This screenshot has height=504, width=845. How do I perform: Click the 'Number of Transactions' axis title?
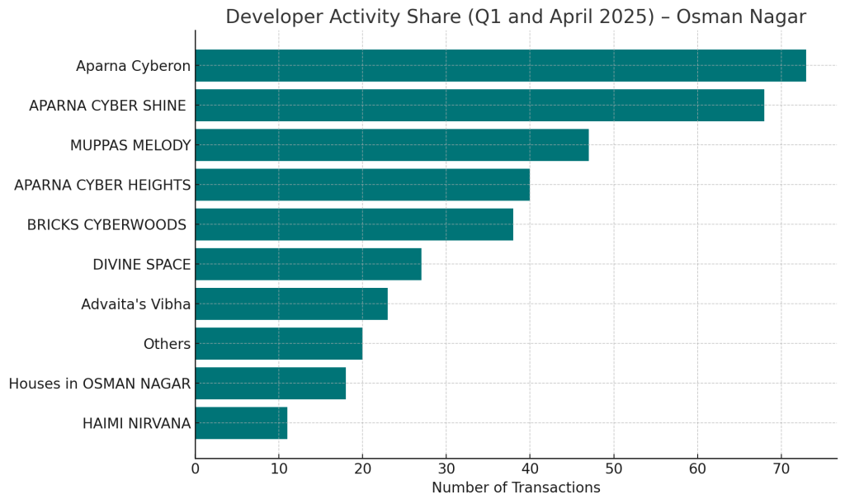(516, 488)
